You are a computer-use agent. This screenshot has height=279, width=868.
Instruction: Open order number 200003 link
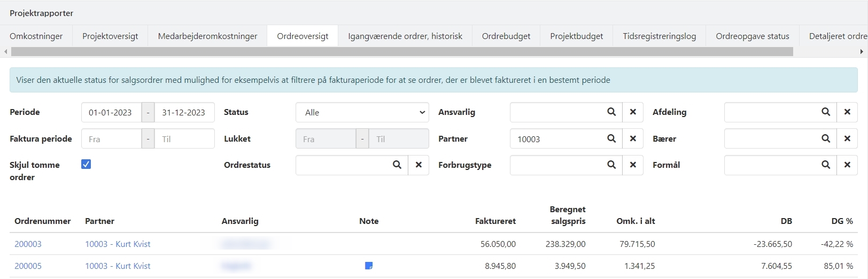tap(28, 244)
